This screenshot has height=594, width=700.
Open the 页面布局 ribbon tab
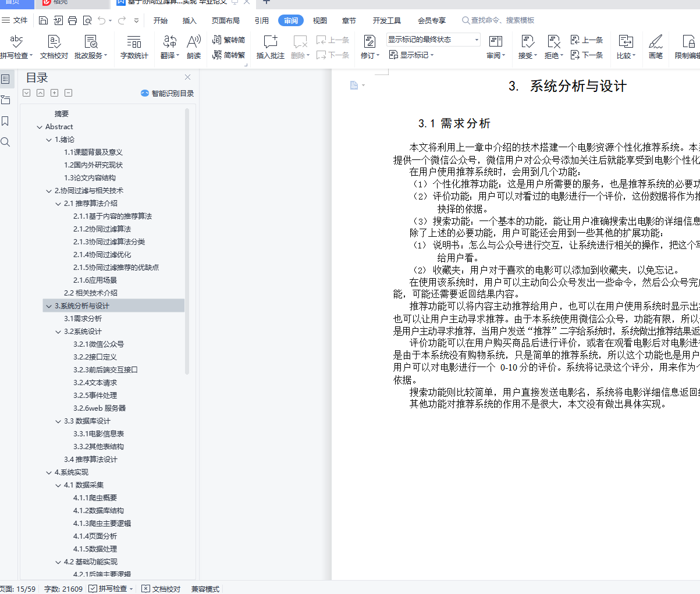coord(226,20)
